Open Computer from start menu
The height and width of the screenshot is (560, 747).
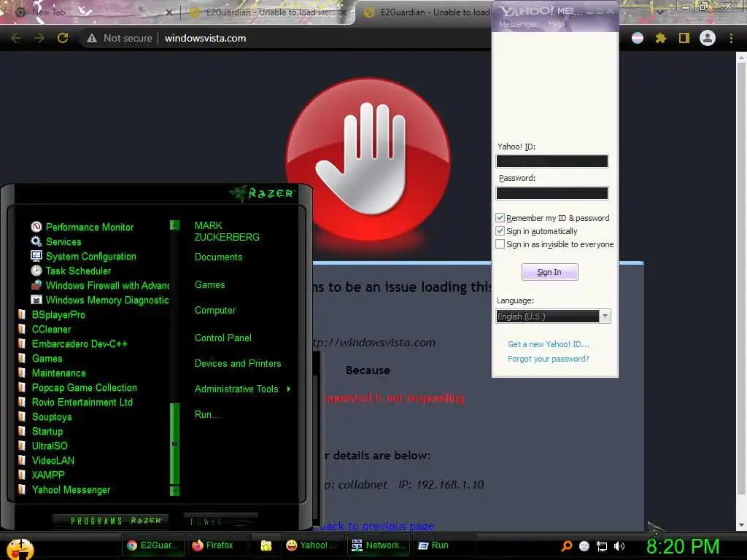tap(215, 311)
